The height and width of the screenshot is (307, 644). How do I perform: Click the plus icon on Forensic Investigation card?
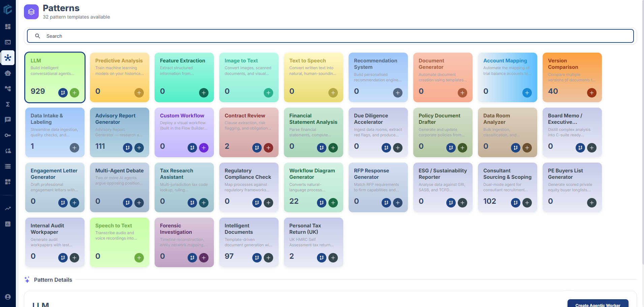pos(204,258)
